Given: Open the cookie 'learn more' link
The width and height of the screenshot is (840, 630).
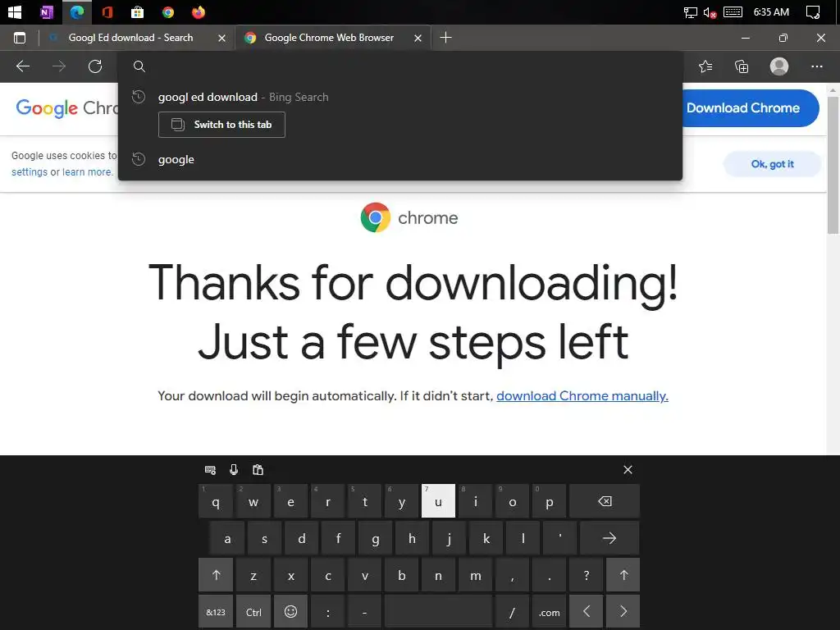Looking at the screenshot, I should (x=87, y=172).
